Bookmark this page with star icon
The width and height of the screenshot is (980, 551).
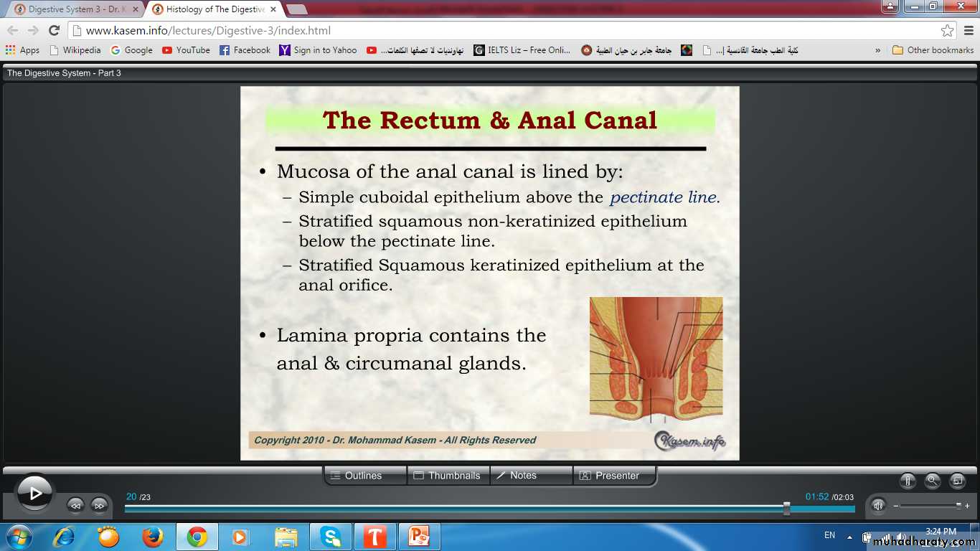947,31
